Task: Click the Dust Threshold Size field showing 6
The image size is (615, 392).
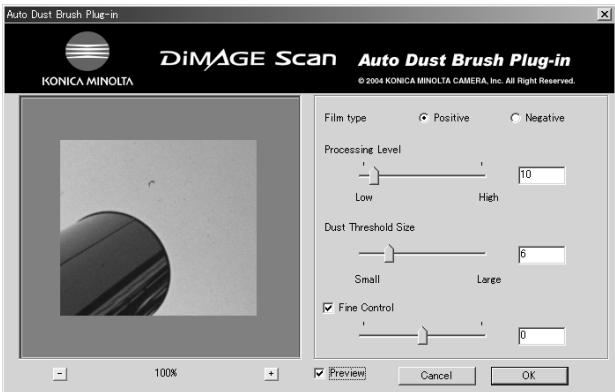Action: tap(542, 255)
